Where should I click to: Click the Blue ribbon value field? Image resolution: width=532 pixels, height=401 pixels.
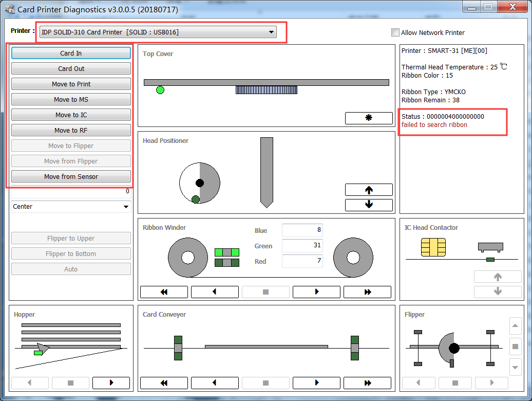pos(302,230)
